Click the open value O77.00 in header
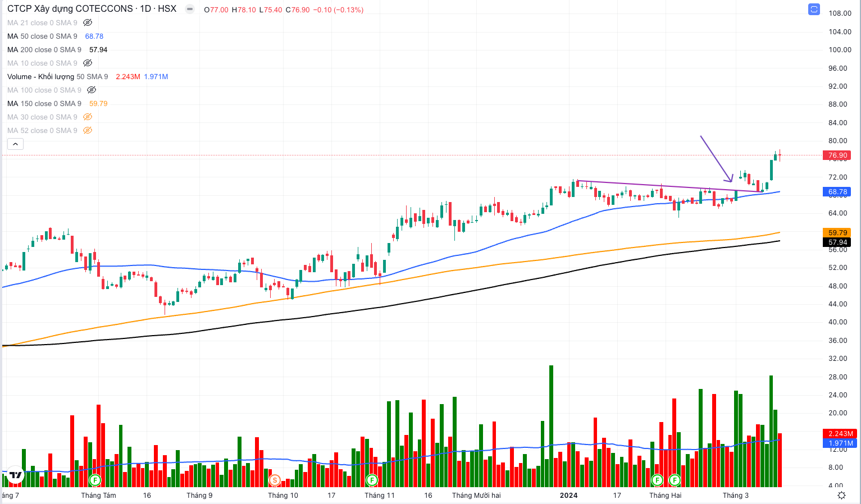Image resolution: width=861 pixels, height=504 pixels. 216,10
